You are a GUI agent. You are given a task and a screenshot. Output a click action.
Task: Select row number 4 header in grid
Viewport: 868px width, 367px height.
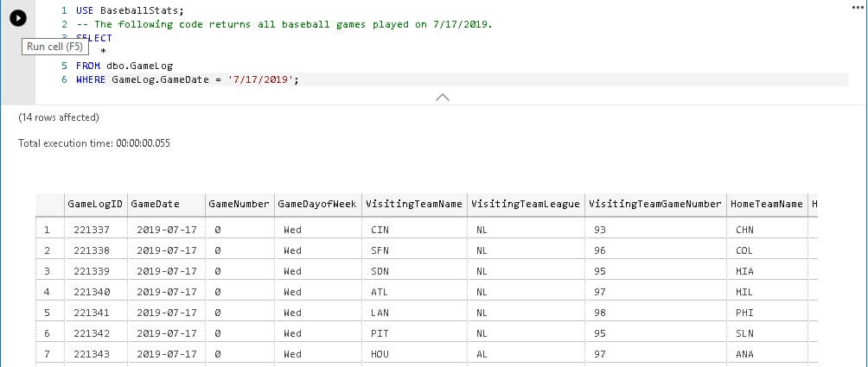pyautogui.click(x=47, y=292)
